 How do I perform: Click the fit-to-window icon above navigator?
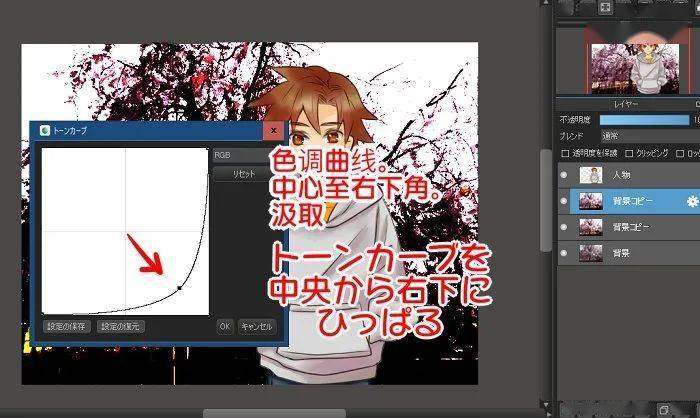(x=605, y=6)
